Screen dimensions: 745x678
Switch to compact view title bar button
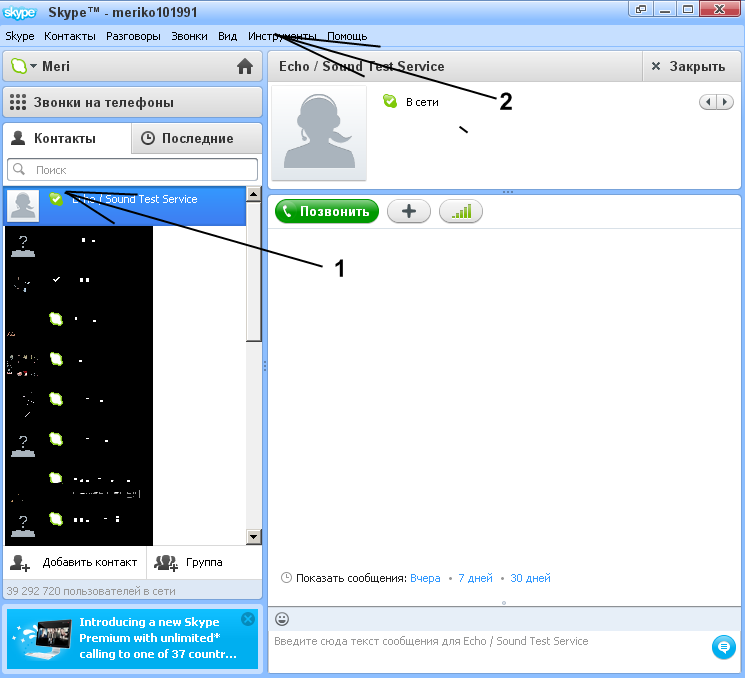point(641,9)
